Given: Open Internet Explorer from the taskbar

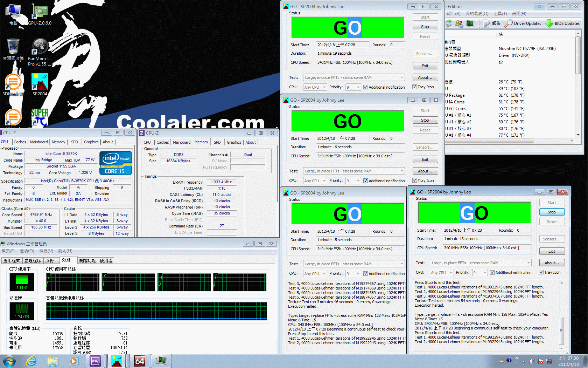Looking at the screenshot, I should 31,361.
